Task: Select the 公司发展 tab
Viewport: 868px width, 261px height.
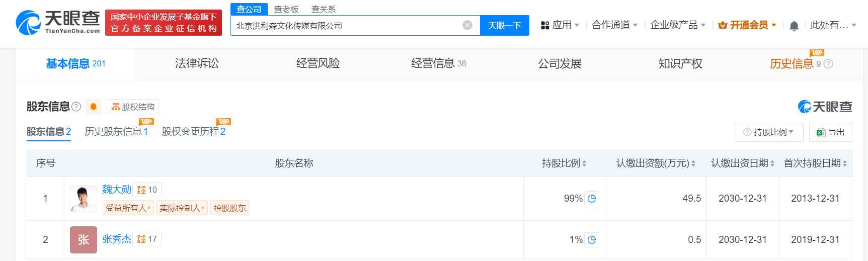Action: click(560, 63)
